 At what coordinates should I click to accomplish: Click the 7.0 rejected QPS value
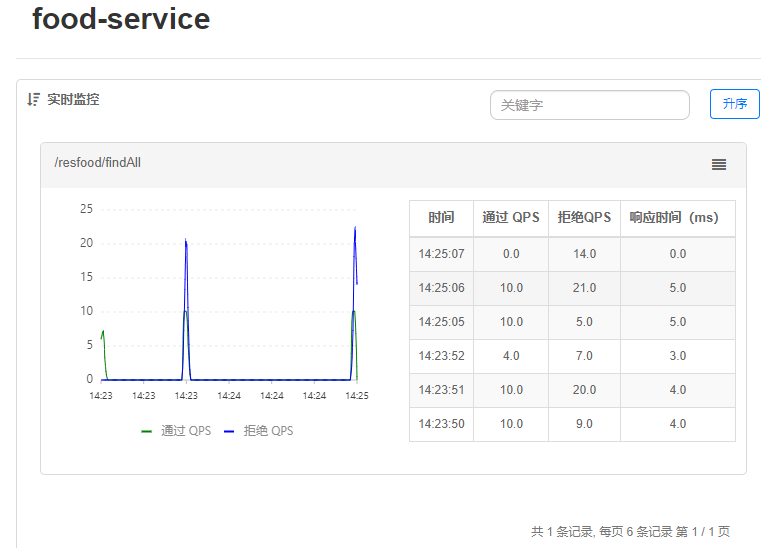pyautogui.click(x=584, y=356)
